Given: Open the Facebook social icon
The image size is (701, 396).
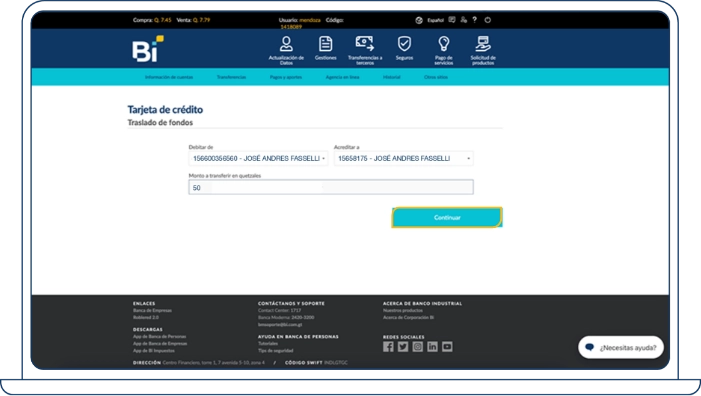Looking at the screenshot, I should (388, 347).
